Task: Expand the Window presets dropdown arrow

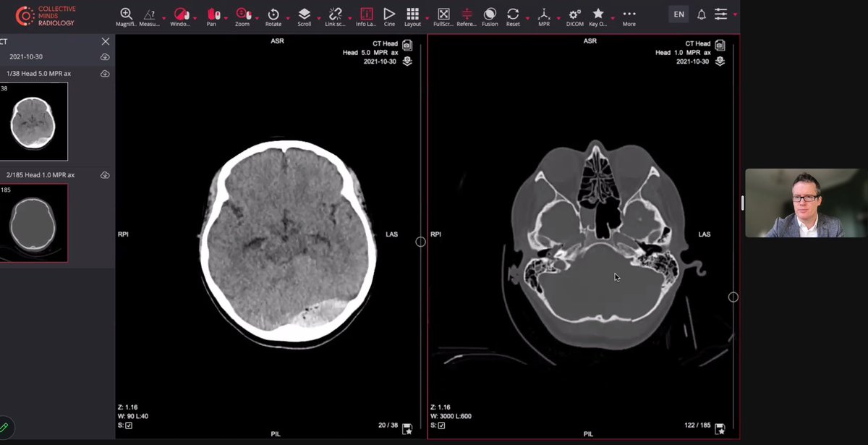Action: (195, 17)
